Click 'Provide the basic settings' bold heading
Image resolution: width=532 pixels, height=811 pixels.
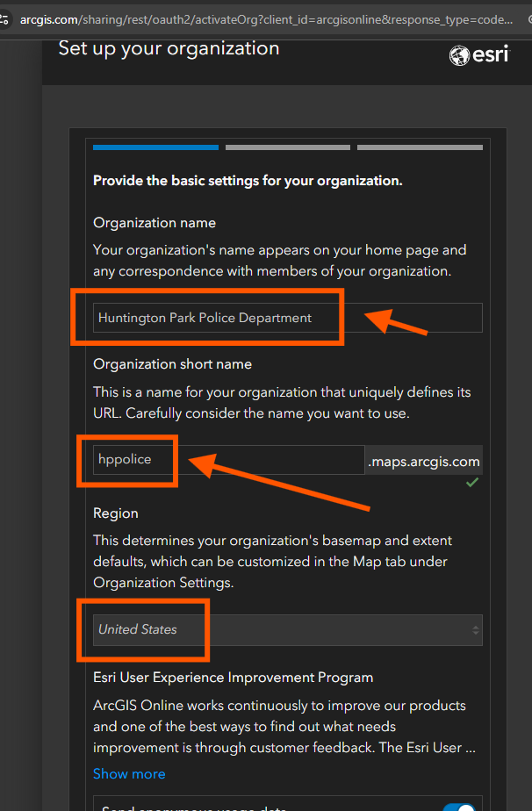pos(248,181)
